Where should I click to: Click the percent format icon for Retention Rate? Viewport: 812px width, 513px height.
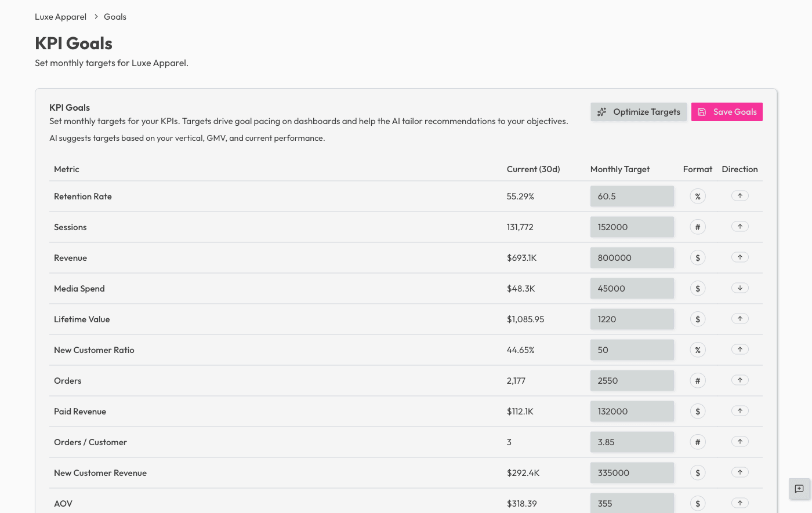pyautogui.click(x=698, y=196)
